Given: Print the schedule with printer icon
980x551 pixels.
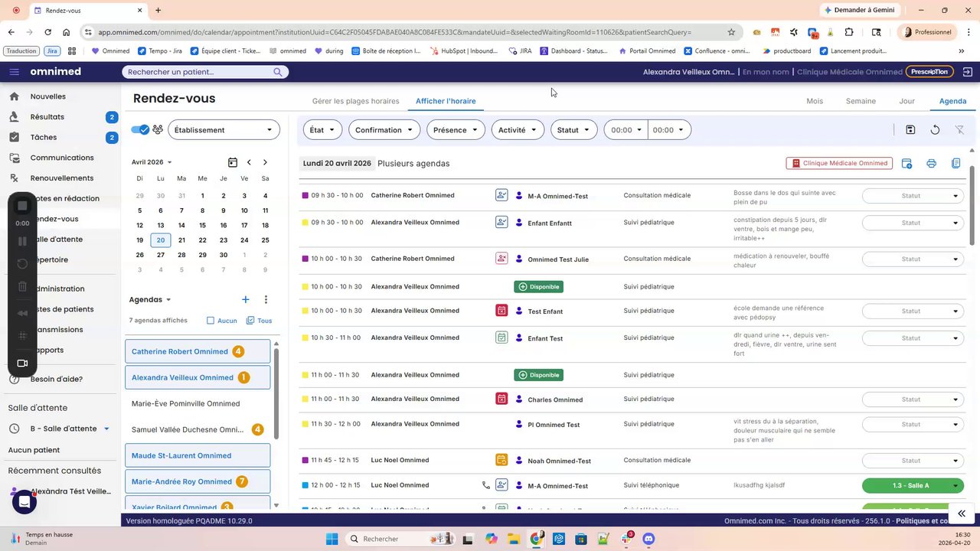Looking at the screenshot, I should (x=931, y=163).
